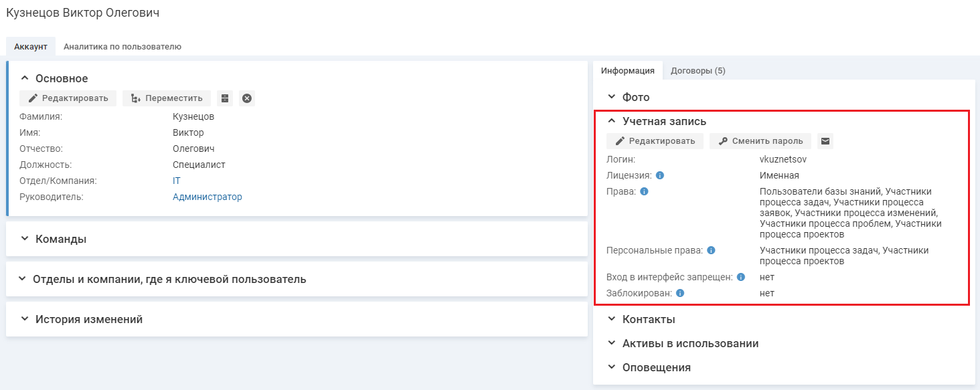Click the info icon beside Персональные права
Screen dimensions: 980x390
[x=711, y=250]
